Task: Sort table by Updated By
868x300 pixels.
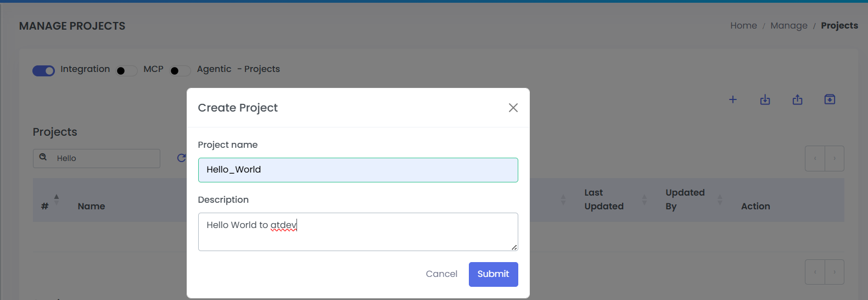Action: click(x=720, y=199)
